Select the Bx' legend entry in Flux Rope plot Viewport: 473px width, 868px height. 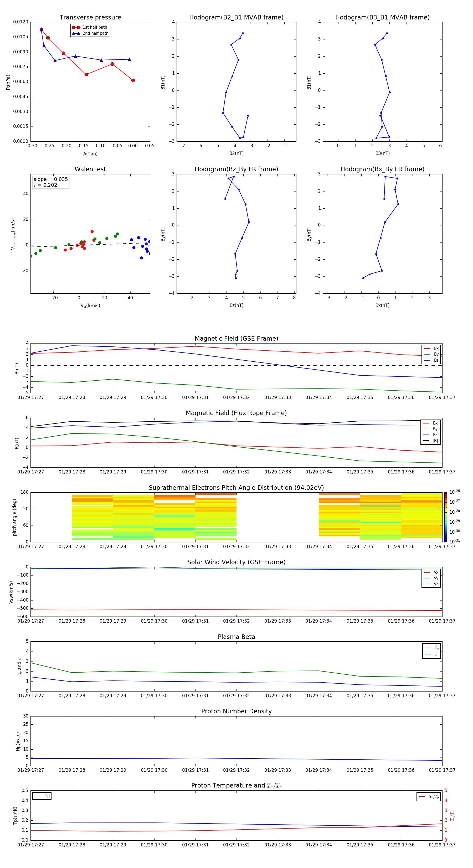(431, 423)
